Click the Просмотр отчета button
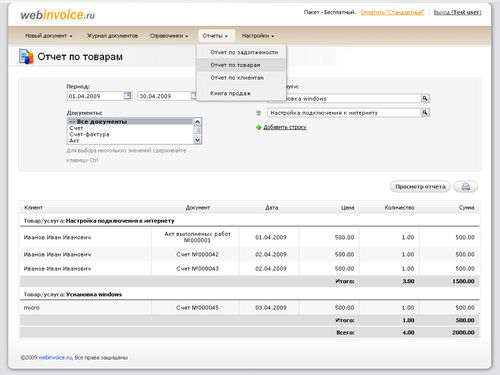The image size is (500, 375). [420, 187]
